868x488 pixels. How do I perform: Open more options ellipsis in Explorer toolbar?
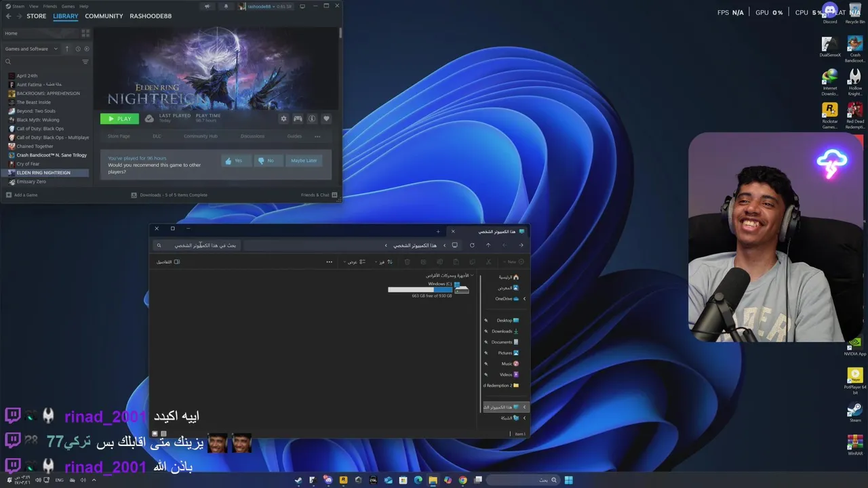click(330, 262)
